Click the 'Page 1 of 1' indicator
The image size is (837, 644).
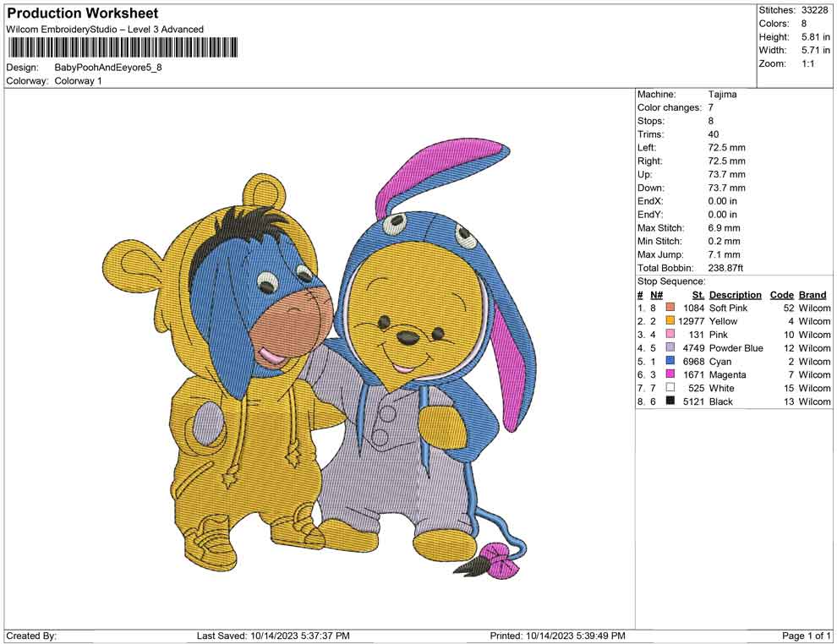[806, 636]
